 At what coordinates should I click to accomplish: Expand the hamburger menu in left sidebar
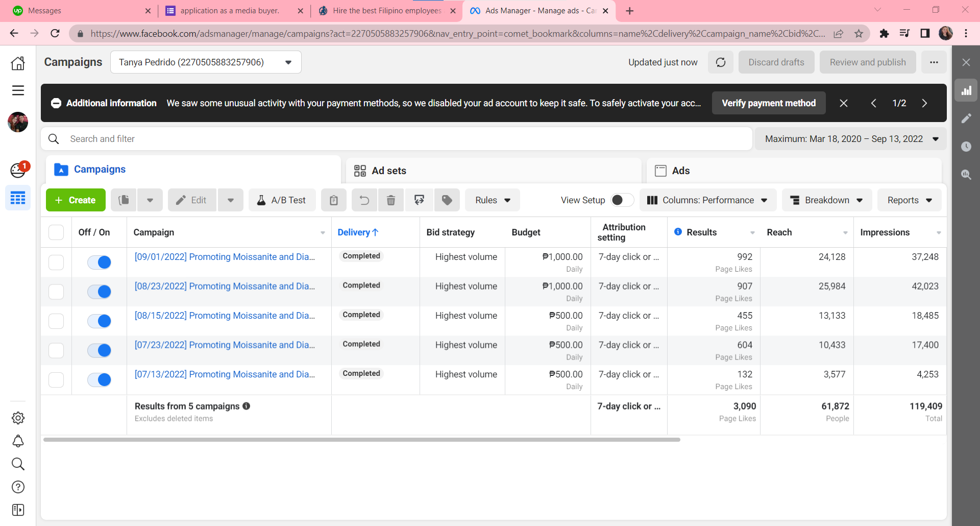[x=18, y=90]
